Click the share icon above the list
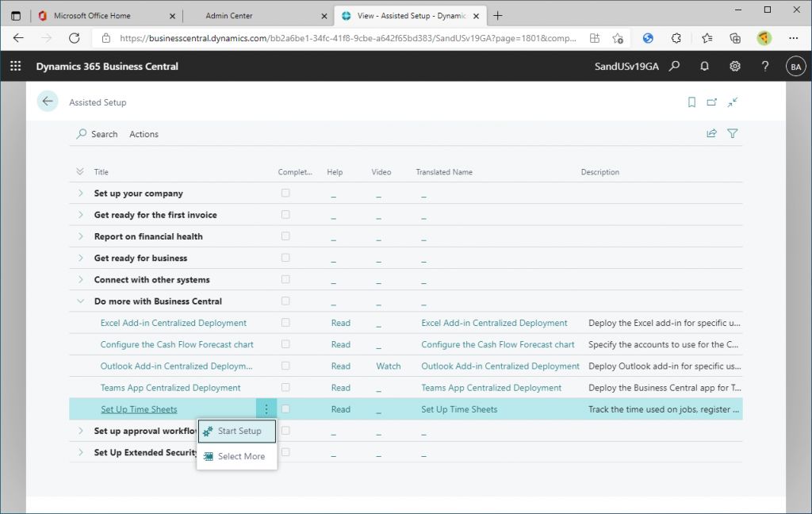 pyautogui.click(x=711, y=134)
